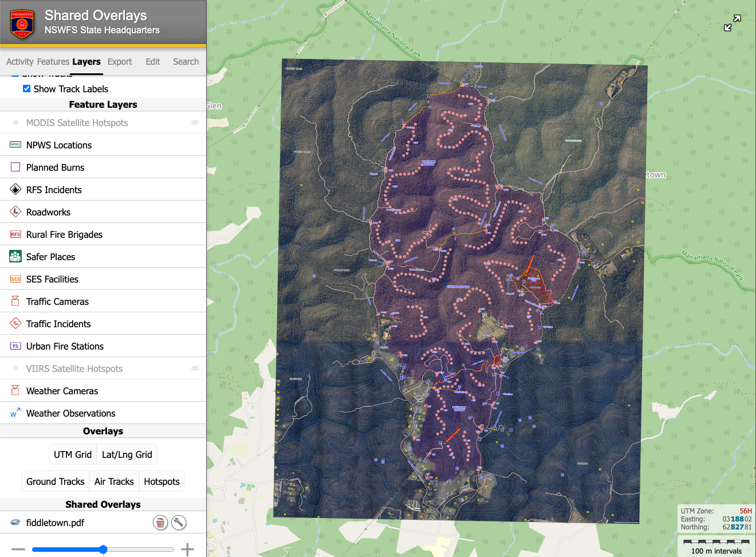The height and width of the screenshot is (557, 756).
Task: Turn on the Ground Tracks overlay
Action: (x=56, y=481)
